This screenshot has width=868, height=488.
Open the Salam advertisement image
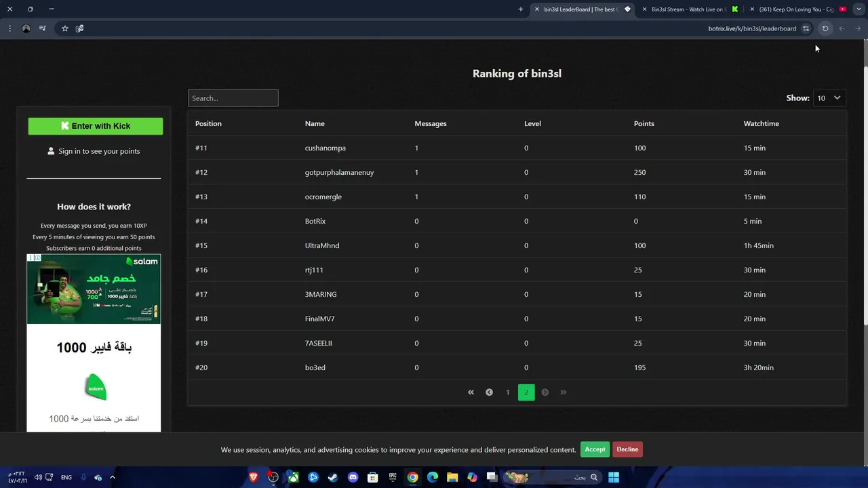(x=94, y=289)
